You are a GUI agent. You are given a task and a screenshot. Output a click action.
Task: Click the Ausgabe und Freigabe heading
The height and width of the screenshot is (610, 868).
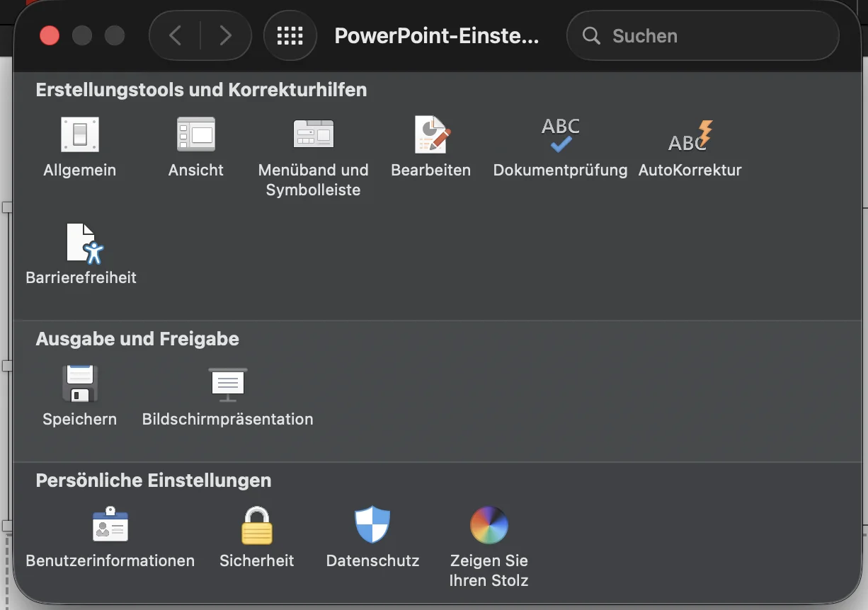pyautogui.click(x=137, y=339)
